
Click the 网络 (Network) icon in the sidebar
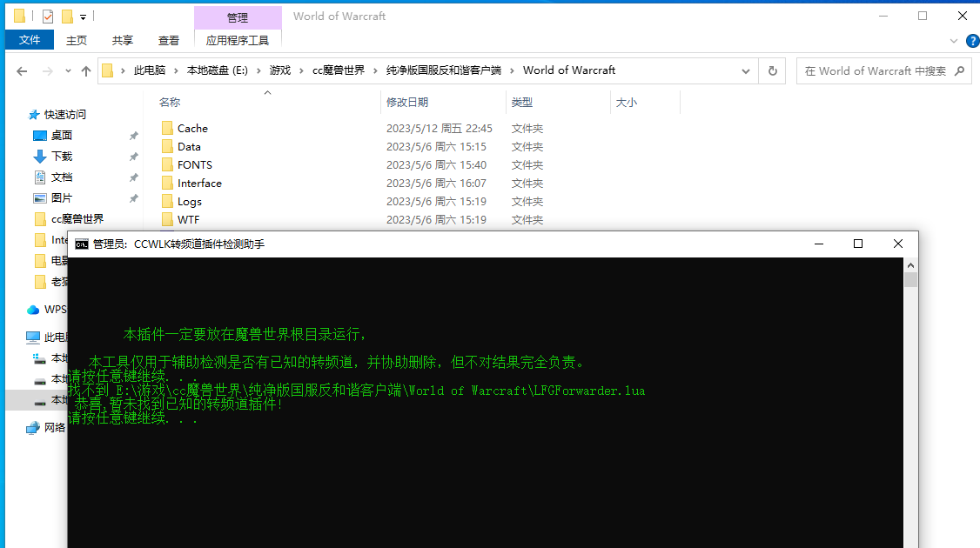tap(35, 427)
